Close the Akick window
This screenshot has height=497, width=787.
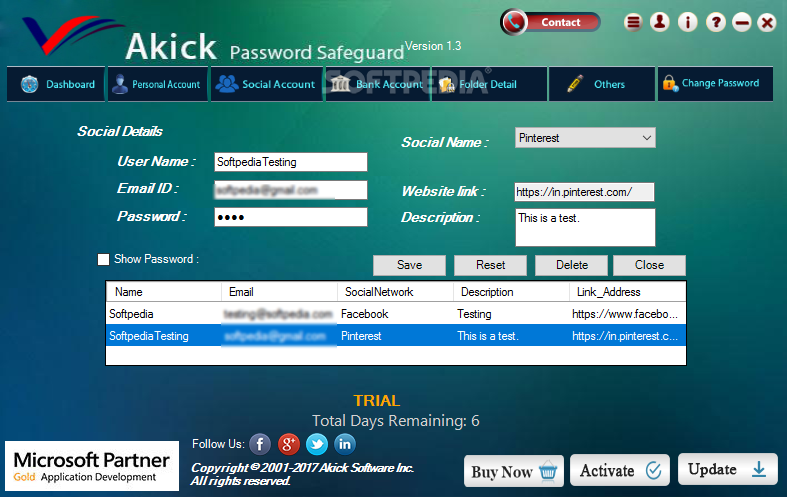click(x=767, y=22)
